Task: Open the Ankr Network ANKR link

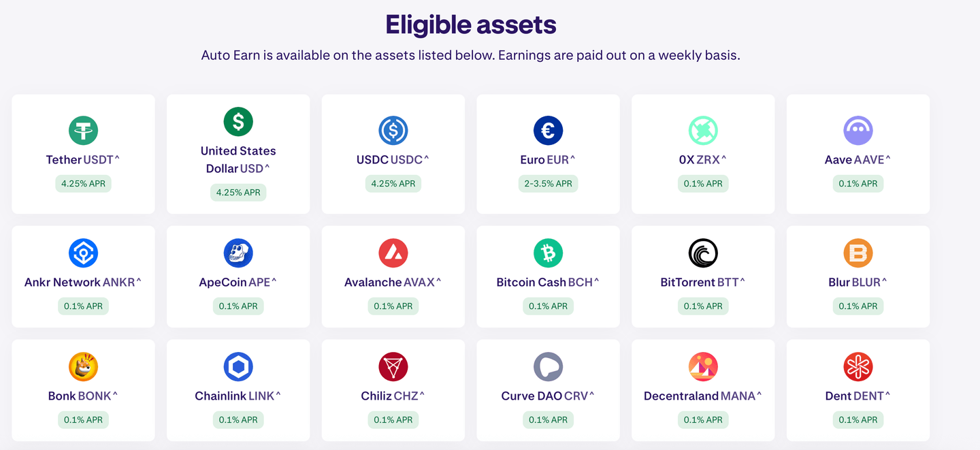Action: click(x=83, y=283)
